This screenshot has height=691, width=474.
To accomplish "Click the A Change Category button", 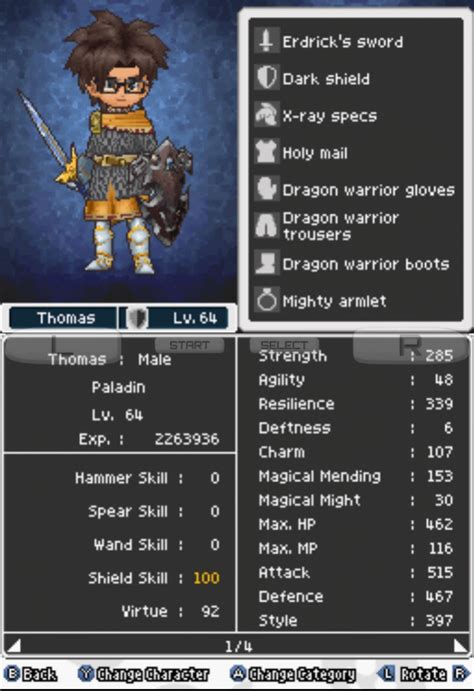I will pyautogui.click(x=293, y=674).
